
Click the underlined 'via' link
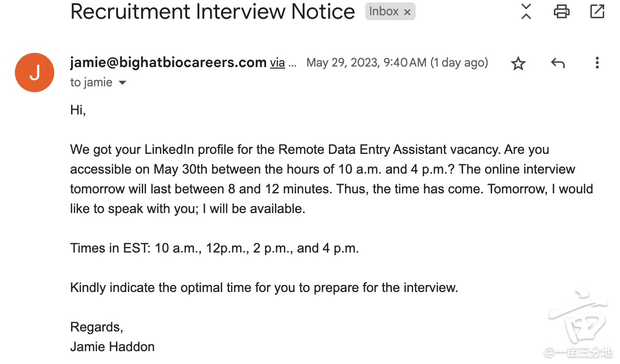(x=277, y=63)
